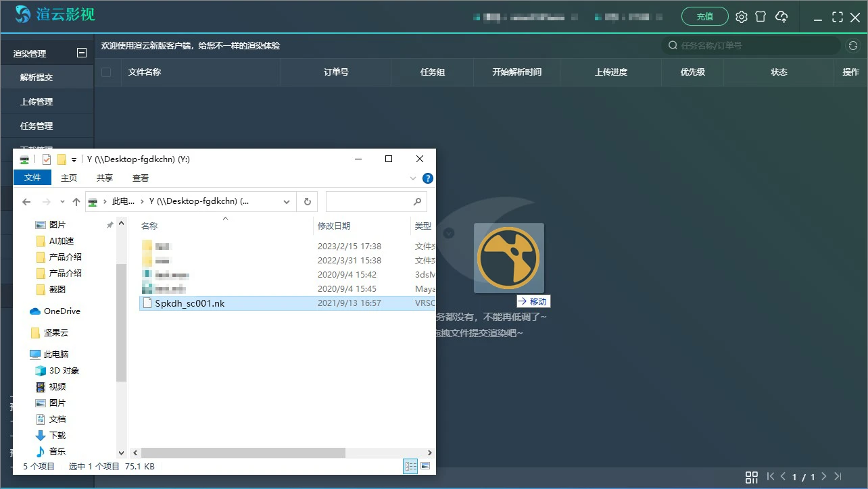Focus the Explorer search box
This screenshot has width=868, height=489.
377,202
